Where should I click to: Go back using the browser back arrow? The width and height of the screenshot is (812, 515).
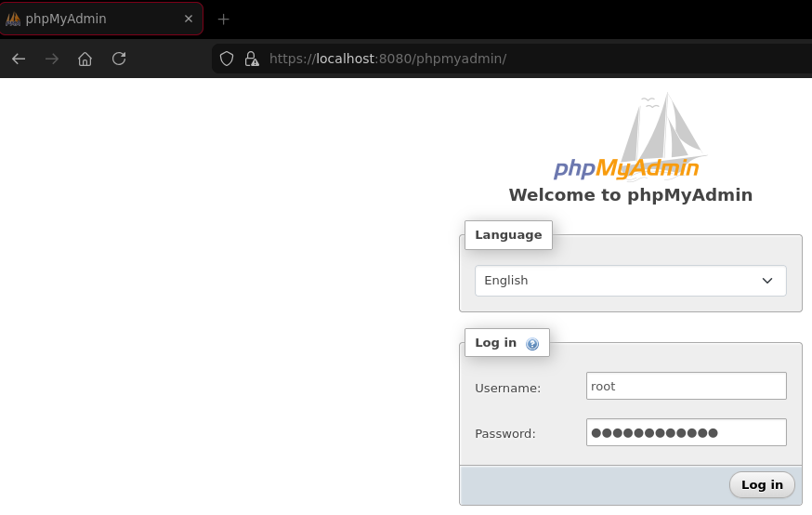(x=19, y=59)
